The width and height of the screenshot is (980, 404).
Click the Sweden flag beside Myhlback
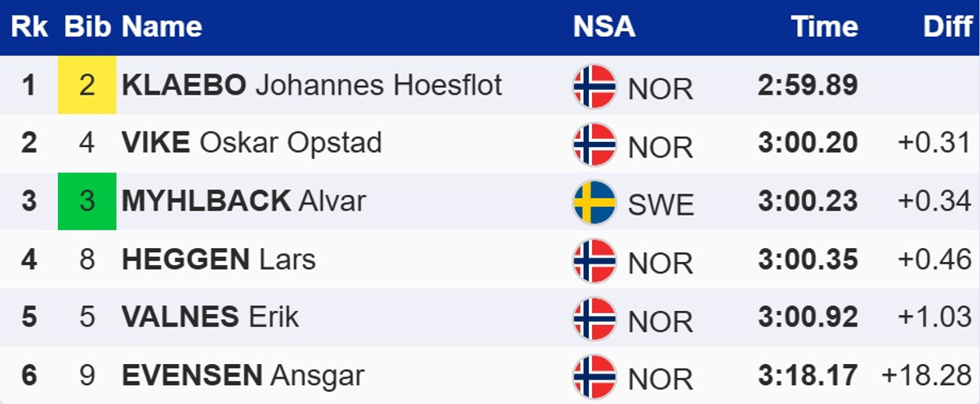[595, 202]
